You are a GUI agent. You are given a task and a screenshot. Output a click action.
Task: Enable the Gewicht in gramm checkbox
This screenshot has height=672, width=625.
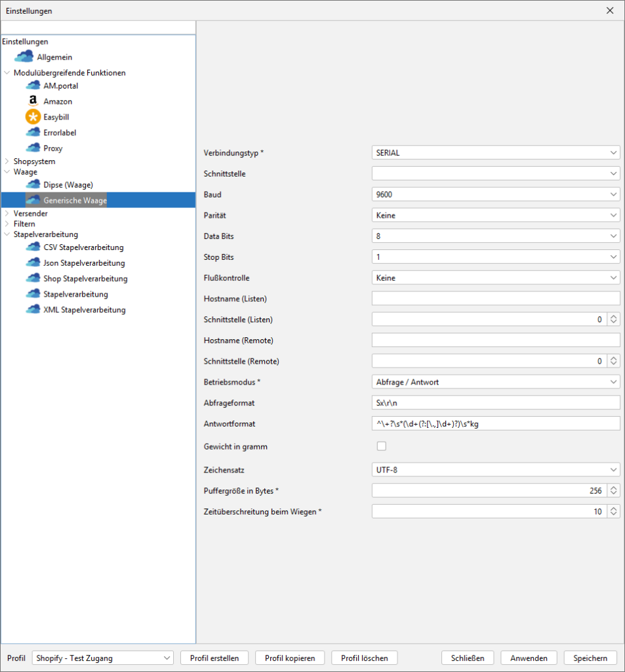(x=381, y=446)
